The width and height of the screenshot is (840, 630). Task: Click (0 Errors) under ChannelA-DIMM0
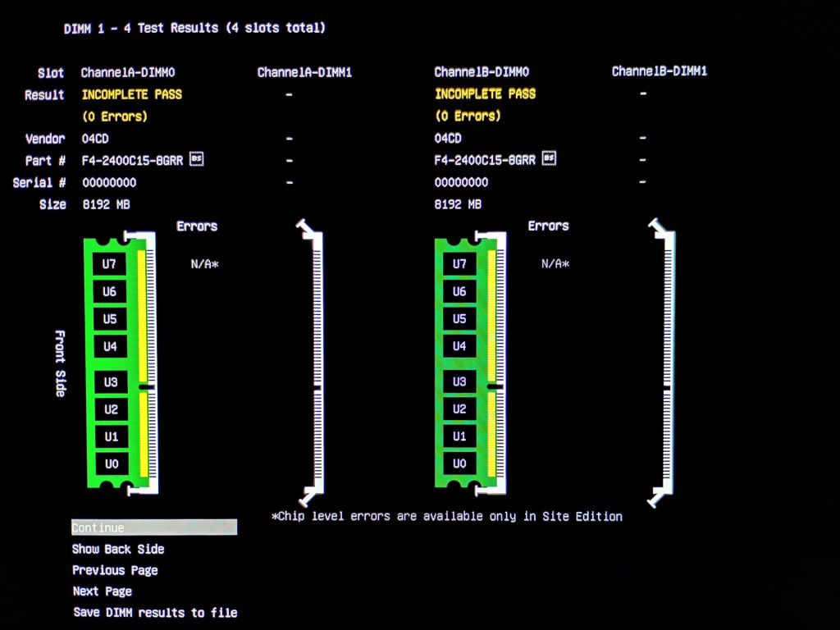click(115, 116)
